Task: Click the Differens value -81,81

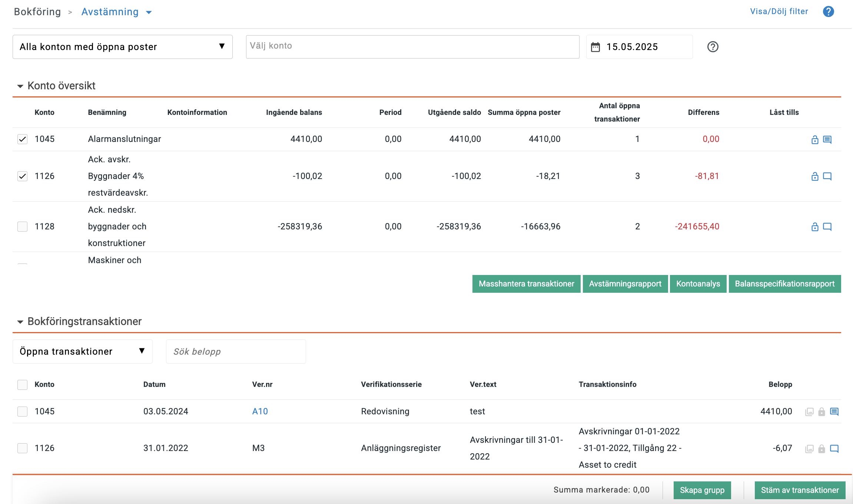Action: (707, 176)
